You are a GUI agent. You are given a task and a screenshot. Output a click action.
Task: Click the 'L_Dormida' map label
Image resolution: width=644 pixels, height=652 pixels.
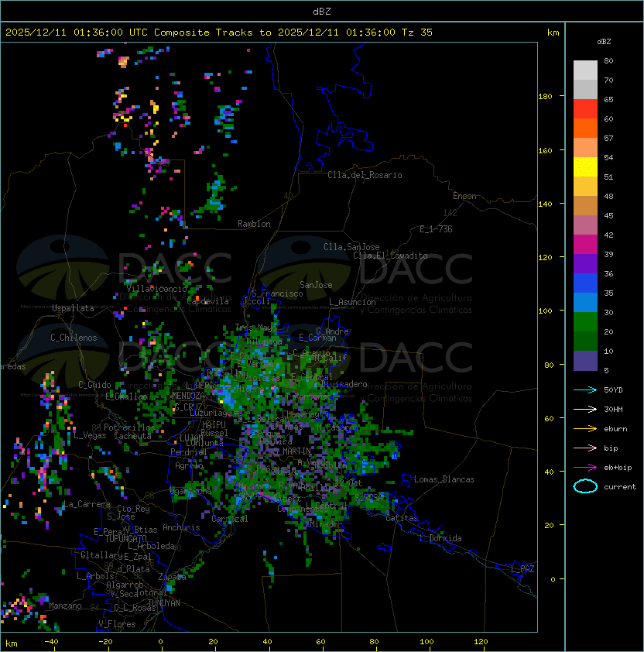tap(440, 538)
